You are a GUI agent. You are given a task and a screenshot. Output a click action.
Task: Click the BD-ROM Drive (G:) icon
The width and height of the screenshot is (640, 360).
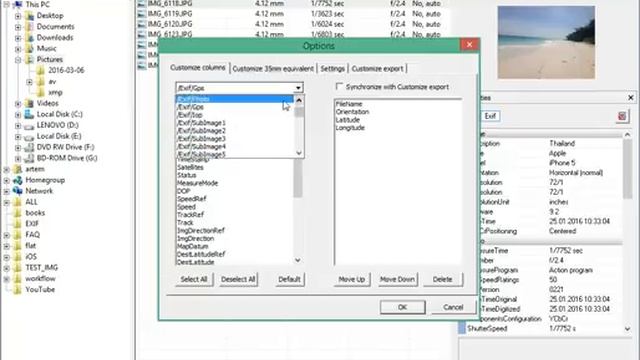29,158
